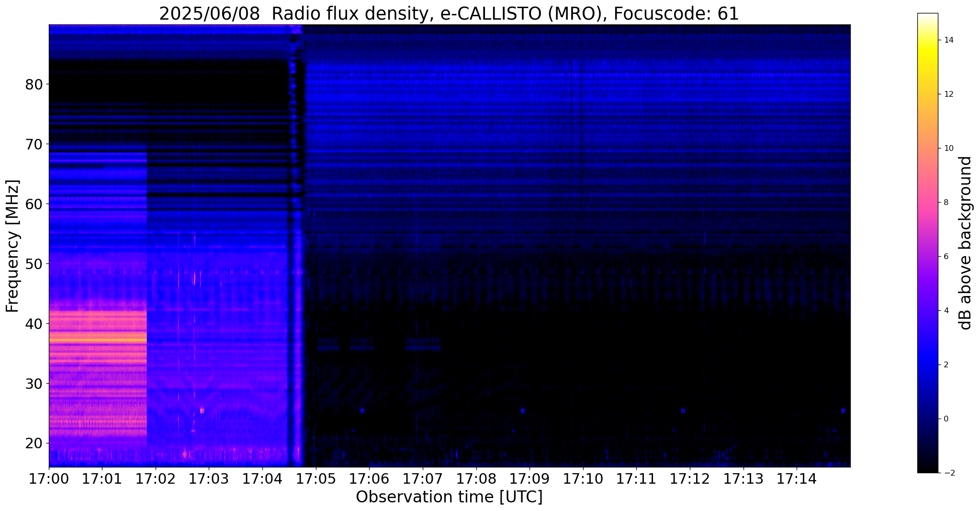Click the 30 MHz frequency tick label
980x511 pixels.
(x=34, y=384)
